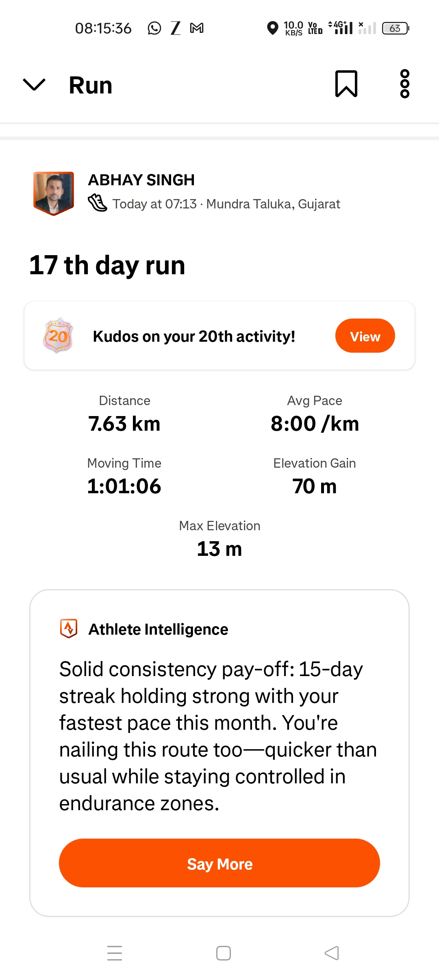Tap the '17 th day run' title
Screen dimensions: 439x980
(x=107, y=265)
